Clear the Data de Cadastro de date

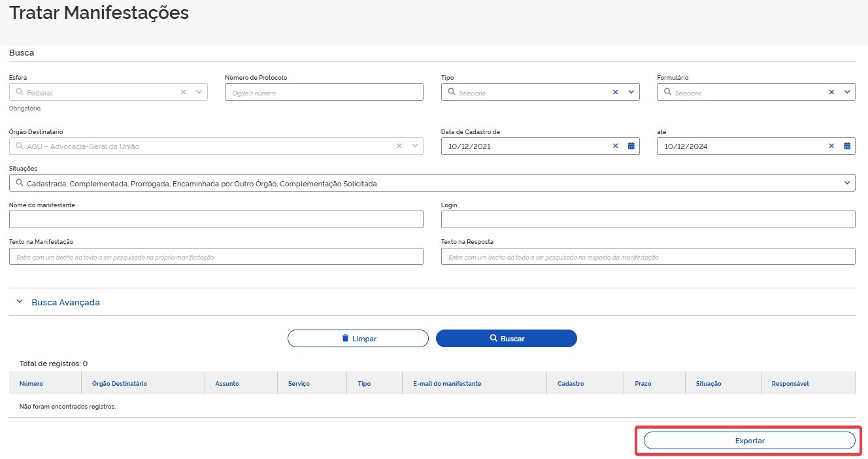point(615,146)
